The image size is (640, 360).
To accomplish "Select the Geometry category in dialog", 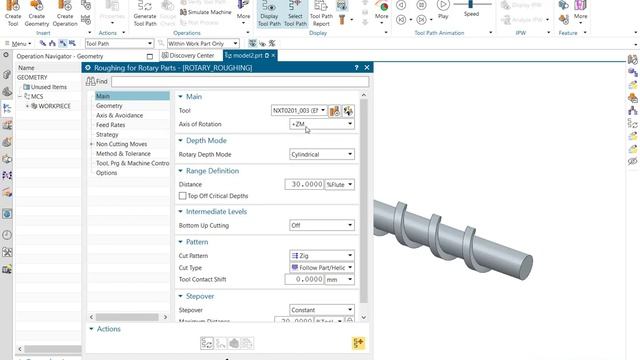I will click(x=109, y=106).
